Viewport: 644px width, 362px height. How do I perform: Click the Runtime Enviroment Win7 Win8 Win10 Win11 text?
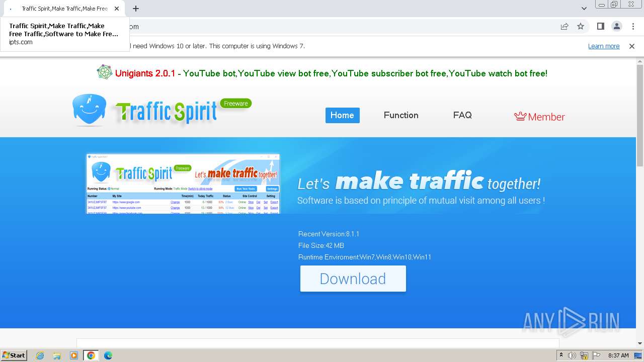[365, 257]
